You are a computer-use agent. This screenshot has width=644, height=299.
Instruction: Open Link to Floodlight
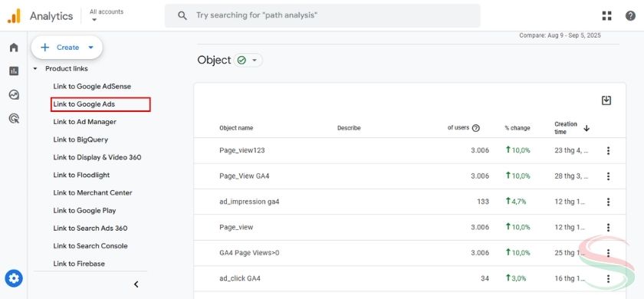click(x=81, y=175)
